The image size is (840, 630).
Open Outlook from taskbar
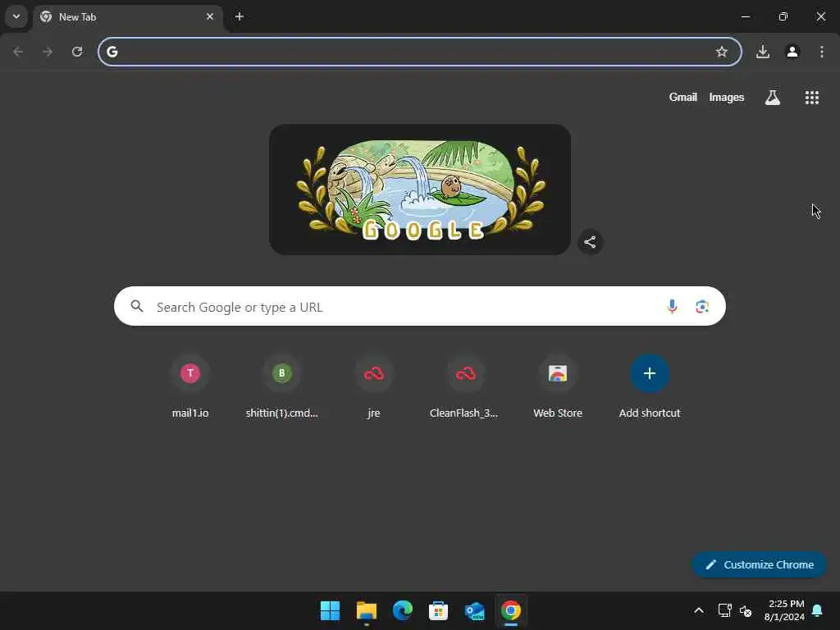coord(475,610)
